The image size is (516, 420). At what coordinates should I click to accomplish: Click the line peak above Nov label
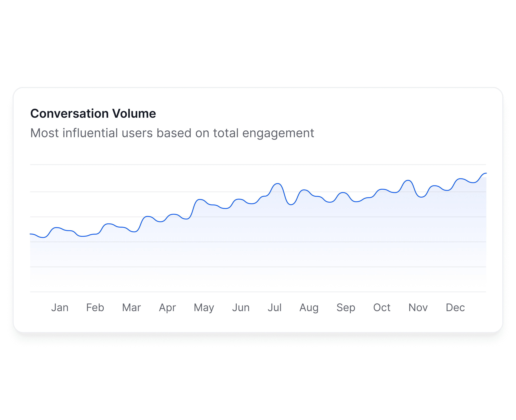coord(408,180)
